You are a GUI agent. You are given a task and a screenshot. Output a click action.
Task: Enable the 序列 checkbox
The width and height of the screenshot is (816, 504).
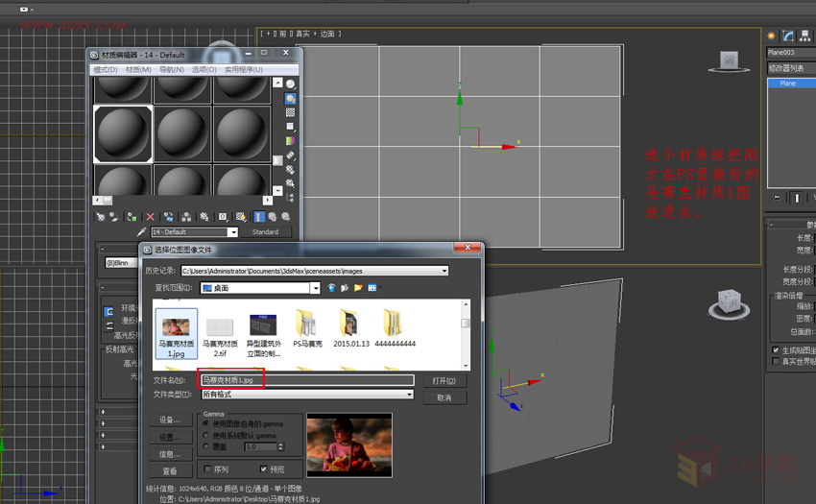click(x=207, y=469)
